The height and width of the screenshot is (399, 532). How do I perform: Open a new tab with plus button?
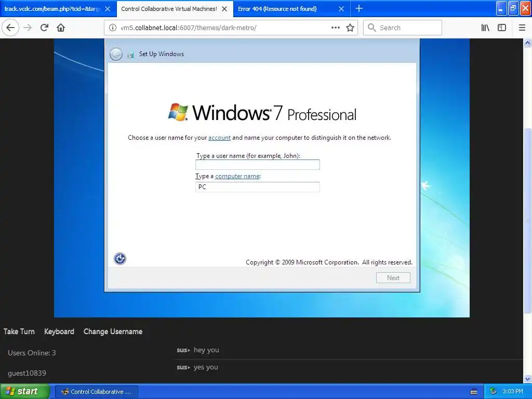[359, 8]
